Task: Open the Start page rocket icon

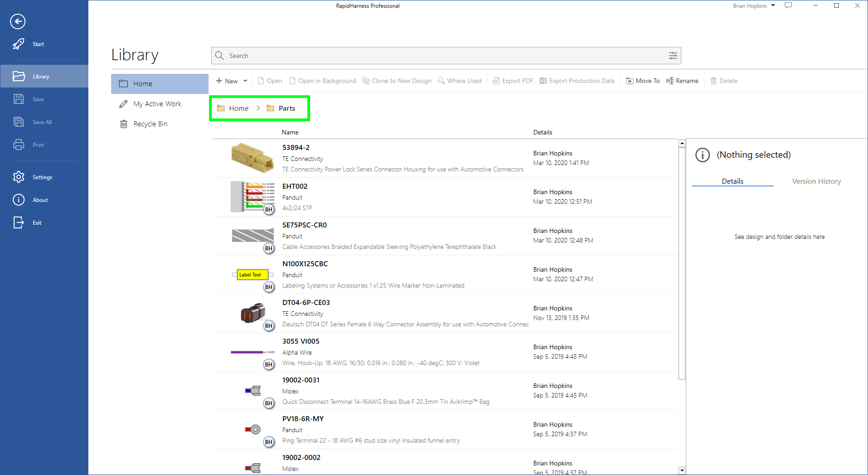Action: (x=19, y=44)
